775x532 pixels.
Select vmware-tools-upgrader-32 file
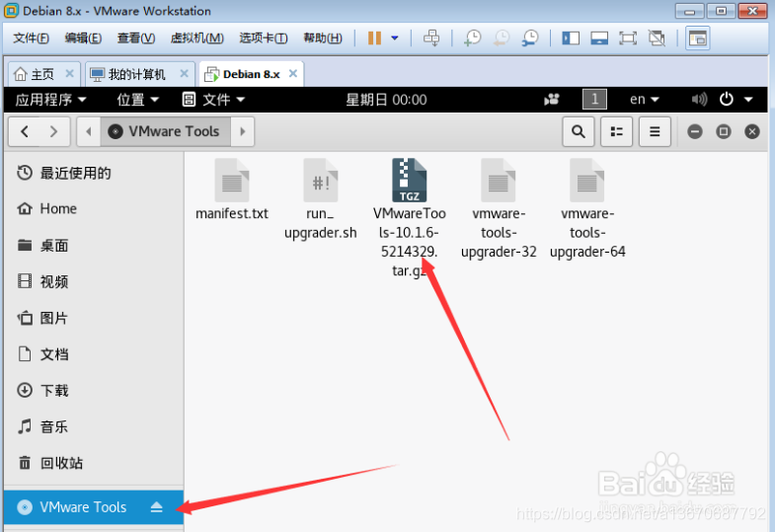click(x=499, y=208)
